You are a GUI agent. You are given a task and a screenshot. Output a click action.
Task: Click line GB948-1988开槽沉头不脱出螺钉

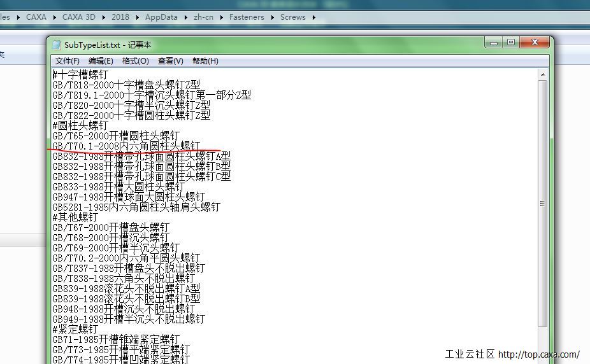(124, 309)
